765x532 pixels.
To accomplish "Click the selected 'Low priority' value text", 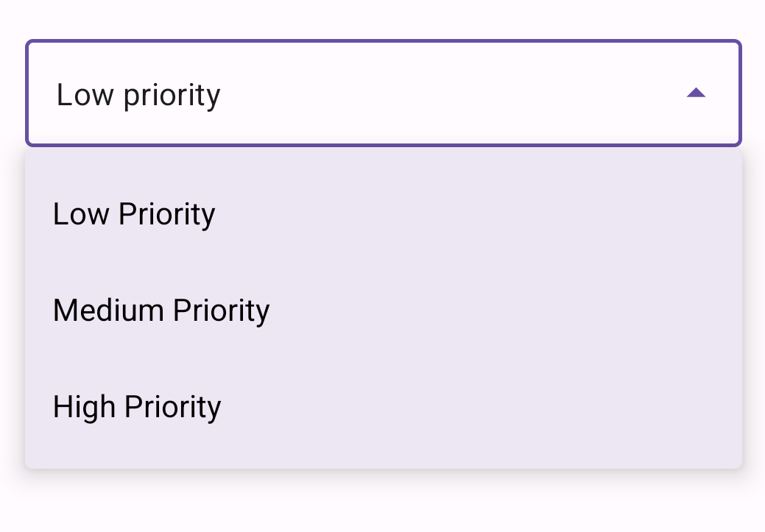I will [138, 95].
